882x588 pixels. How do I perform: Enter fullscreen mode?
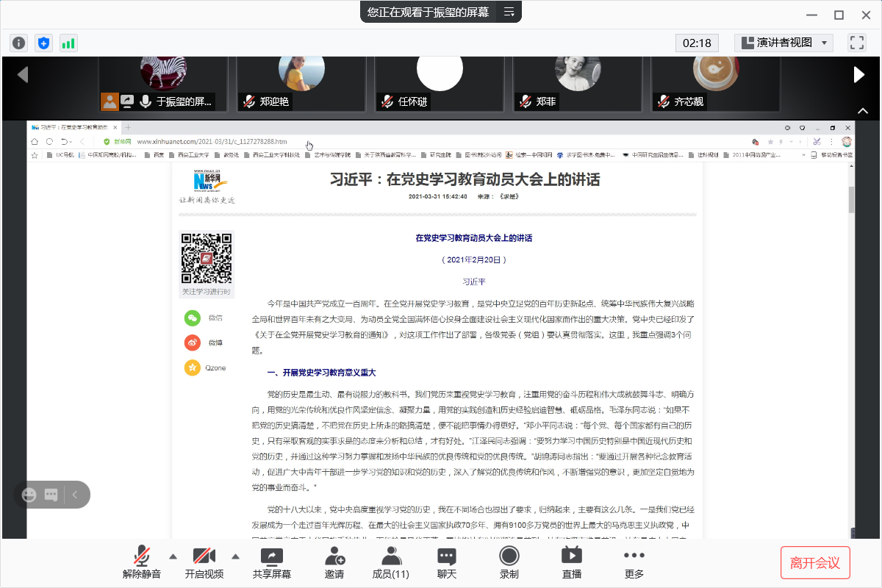pos(856,43)
